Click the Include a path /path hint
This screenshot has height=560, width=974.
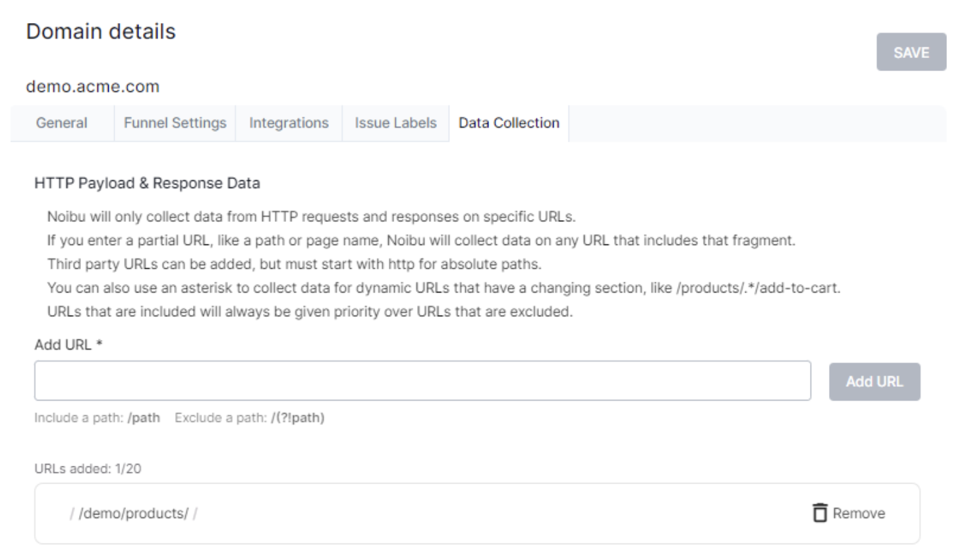click(x=97, y=418)
